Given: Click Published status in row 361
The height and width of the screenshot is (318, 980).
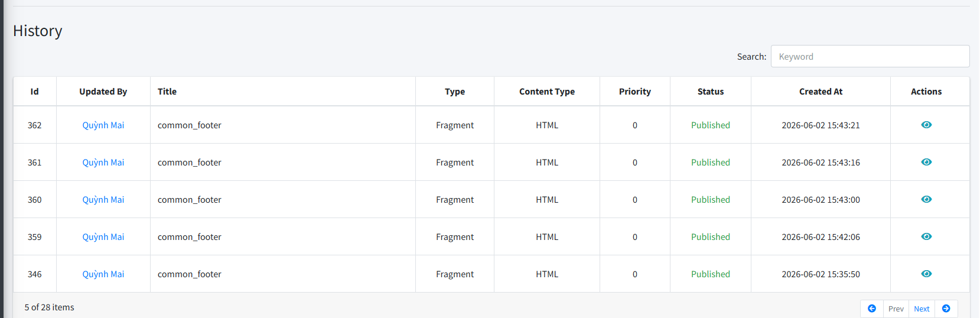Looking at the screenshot, I should click(x=711, y=163).
